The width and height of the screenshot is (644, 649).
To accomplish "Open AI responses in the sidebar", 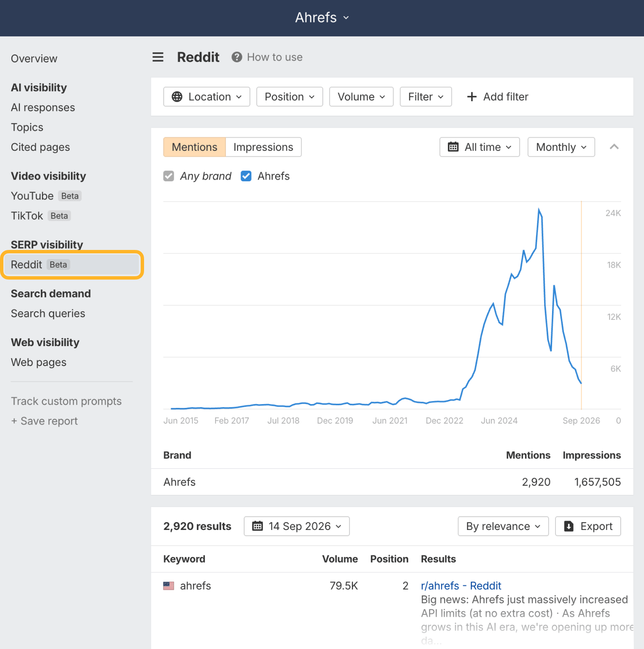I will (43, 108).
